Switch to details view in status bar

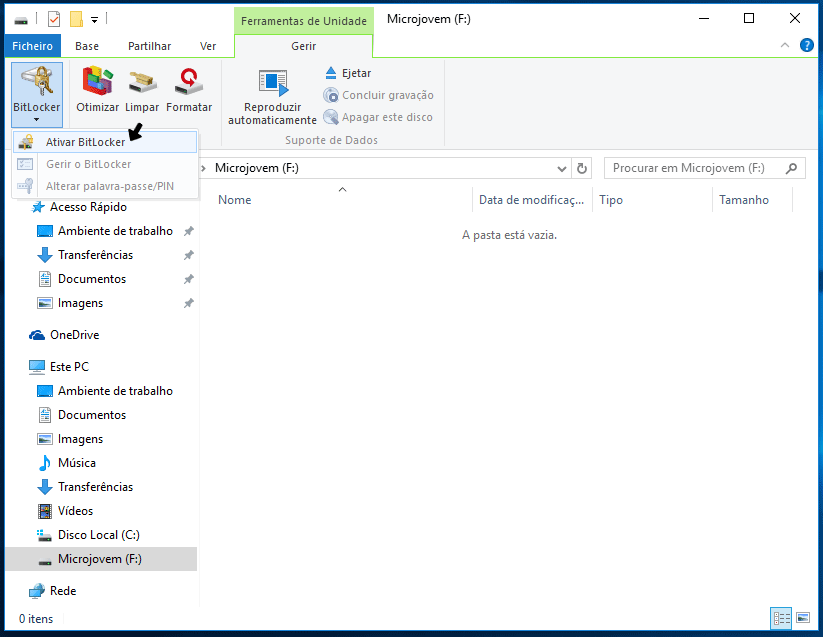[x=781, y=618]
